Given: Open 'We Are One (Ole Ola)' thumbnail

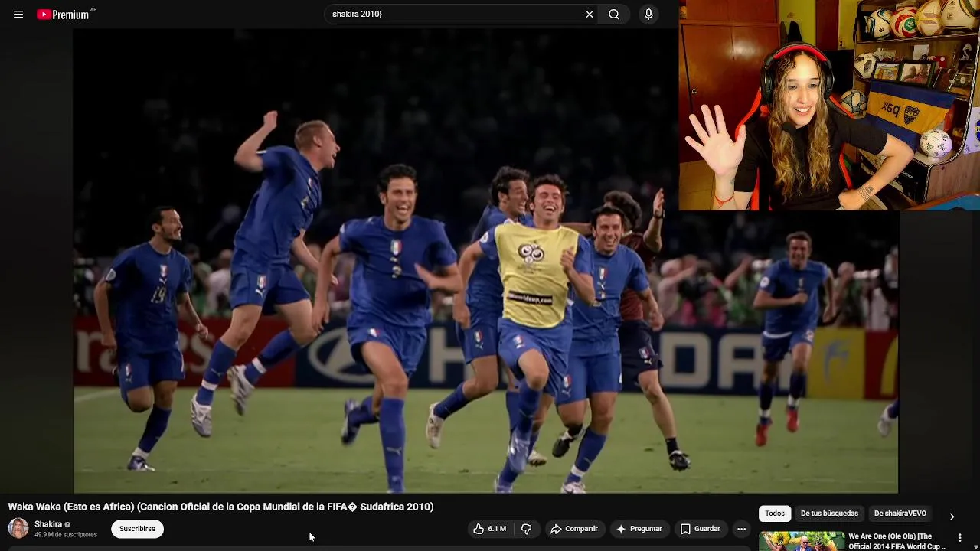Looking at the screenshot, I should [x=802, y=541].
